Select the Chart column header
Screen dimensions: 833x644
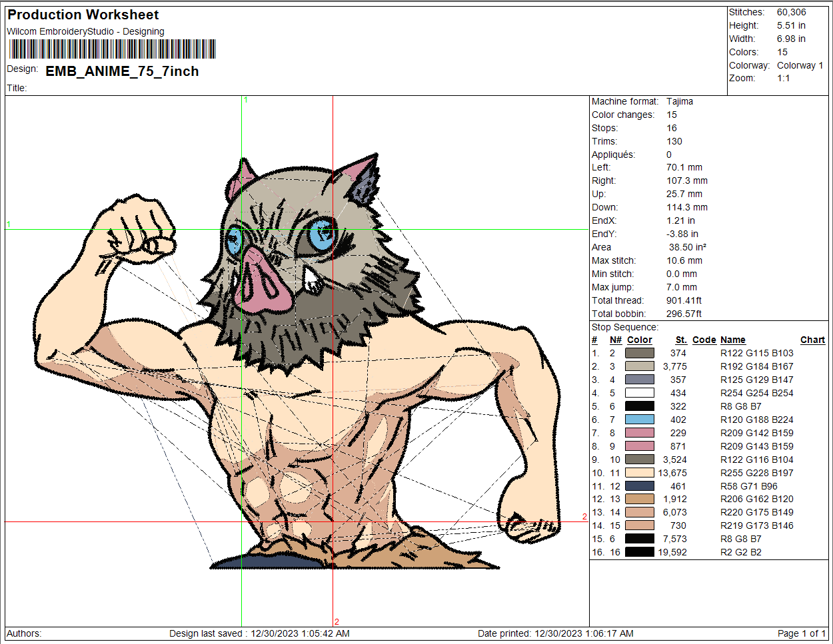(812, 340)
